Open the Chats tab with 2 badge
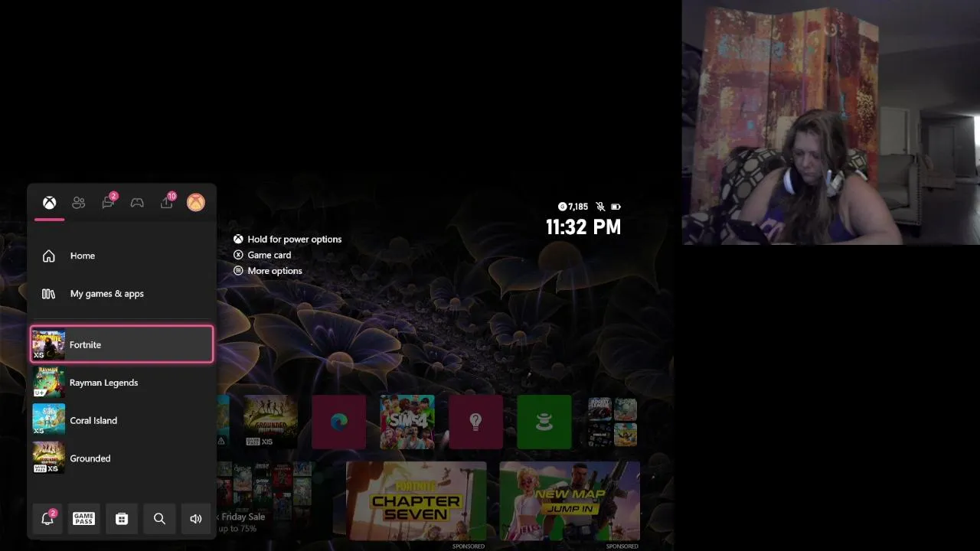 point(108,202)
